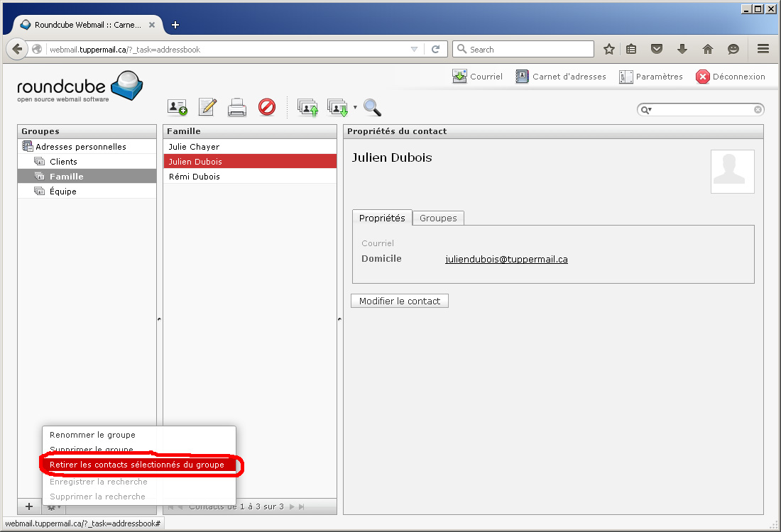This screenshot has width=781, height=532.
Task: Open advanced search with magnifying glass icon
Action: coord(372,107)
